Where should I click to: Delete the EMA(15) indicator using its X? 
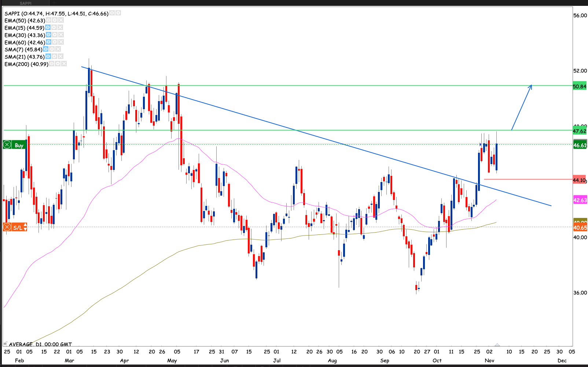[x=60, y=27]
